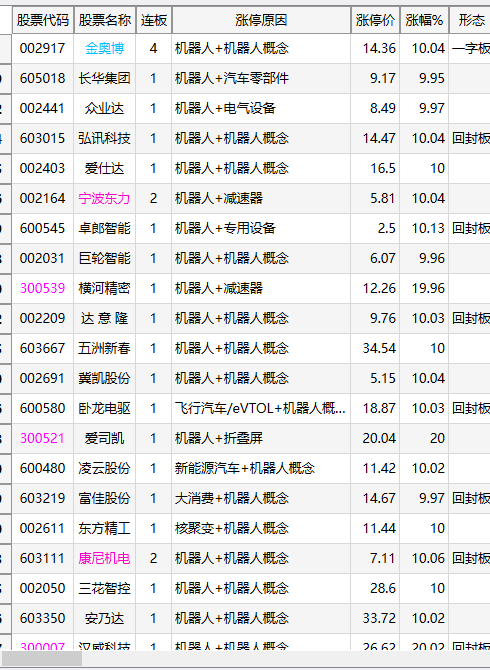The height and width of the screenshot is (670, 490).
Task: Select stock code 605018
Action: (43, 78)
